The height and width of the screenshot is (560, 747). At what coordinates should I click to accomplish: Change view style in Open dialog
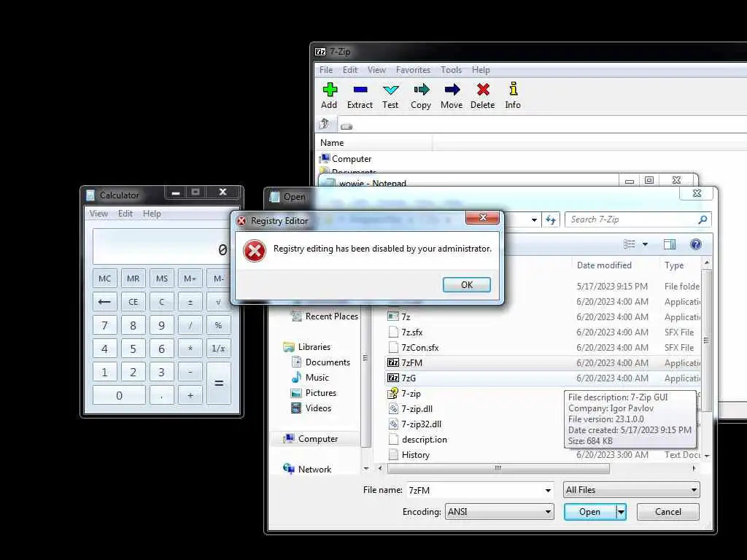point(630,244)
